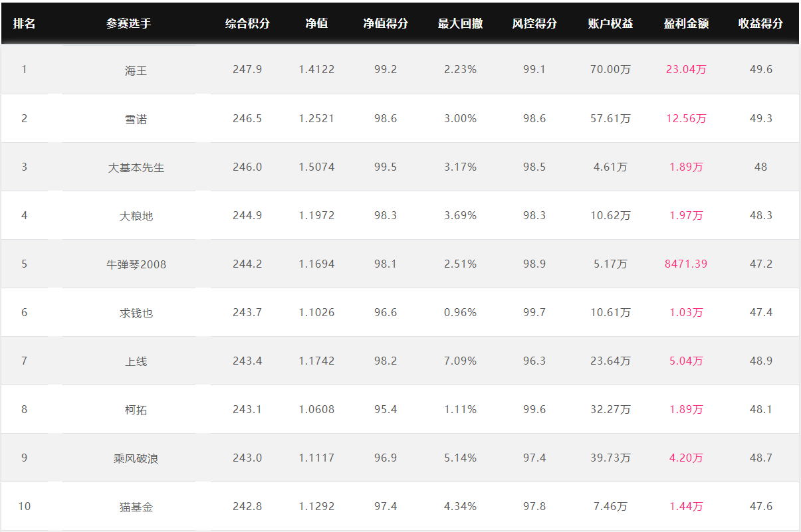Image resolution: width=801 pixels, height=532 pixels.
Task: Click the 净值 column header
Action: [316, 23]
